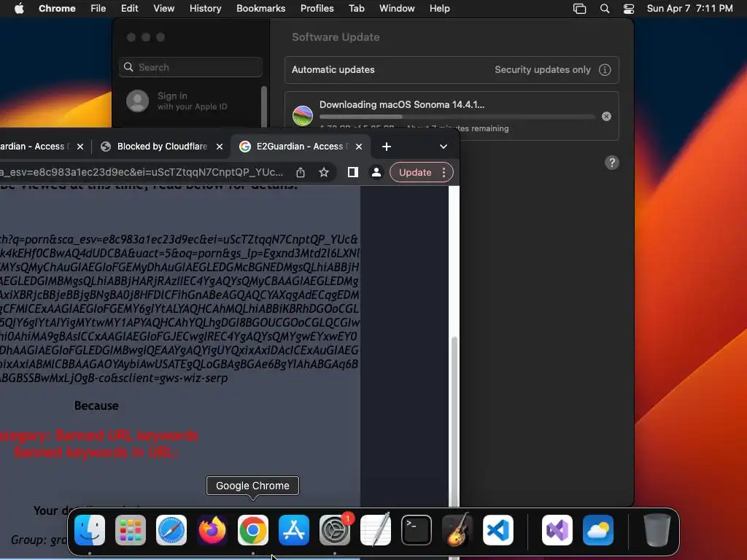
Task: Open the File menu
Action: (x=98, y=9)
